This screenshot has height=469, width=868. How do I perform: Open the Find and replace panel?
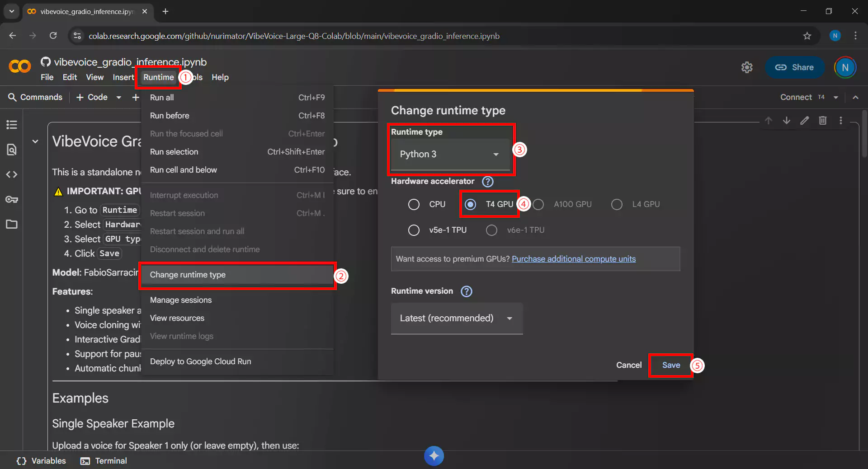(11, 150)
